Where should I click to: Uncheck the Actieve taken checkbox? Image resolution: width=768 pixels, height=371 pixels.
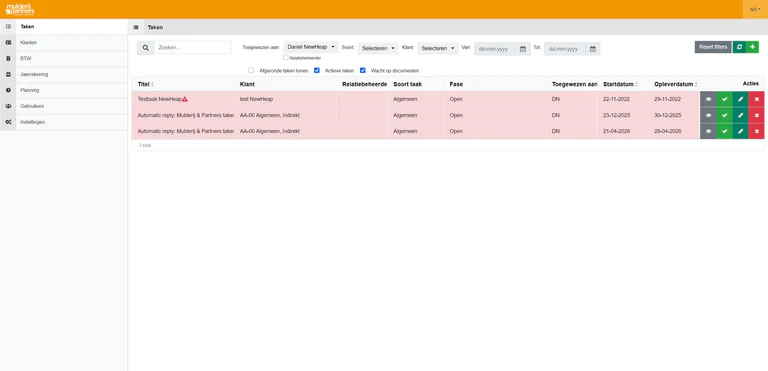tap(317, 70)
